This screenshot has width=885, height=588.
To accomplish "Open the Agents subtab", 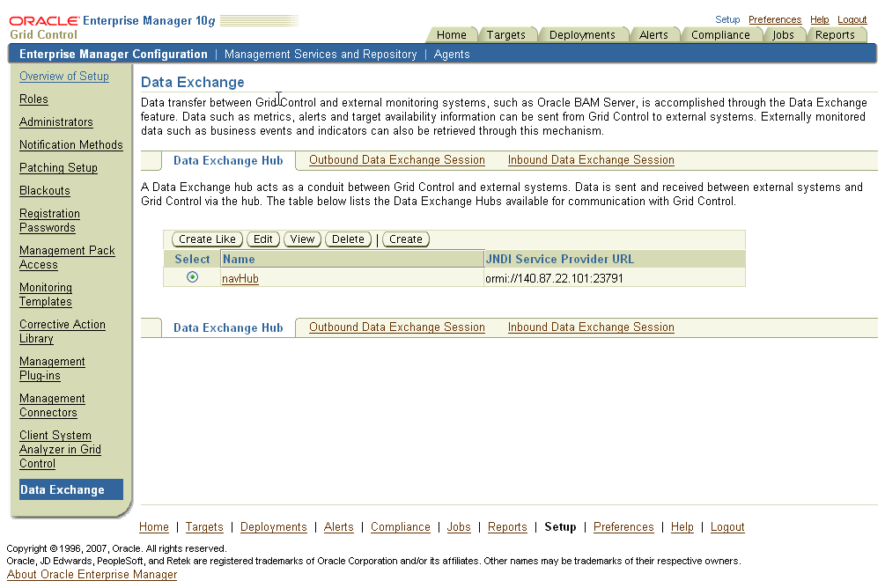I will click(452, 55).
